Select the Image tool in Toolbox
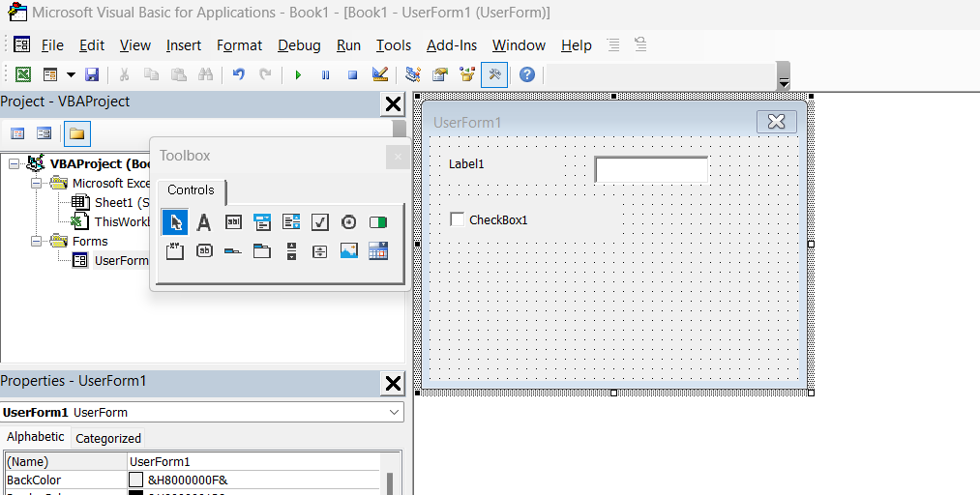980x495 pixels. coord(348,251)
